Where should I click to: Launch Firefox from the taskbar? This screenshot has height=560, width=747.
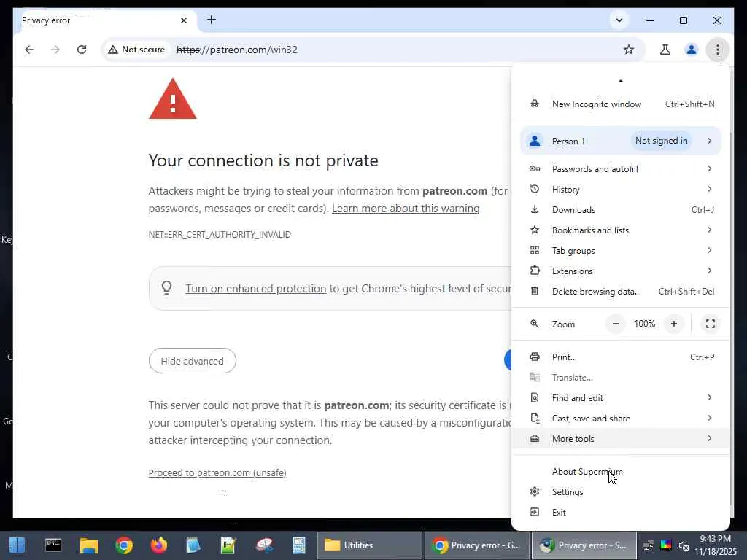point(158,545)
